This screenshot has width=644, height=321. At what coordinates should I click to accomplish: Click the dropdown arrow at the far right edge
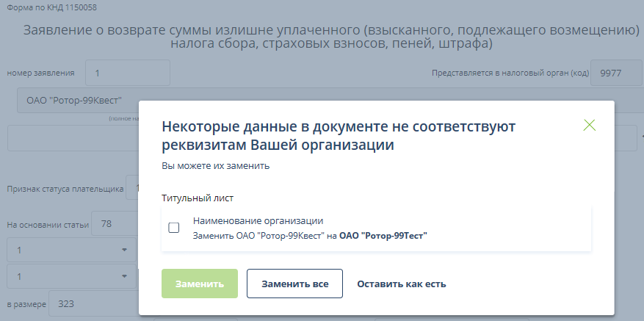click(641, 137)
